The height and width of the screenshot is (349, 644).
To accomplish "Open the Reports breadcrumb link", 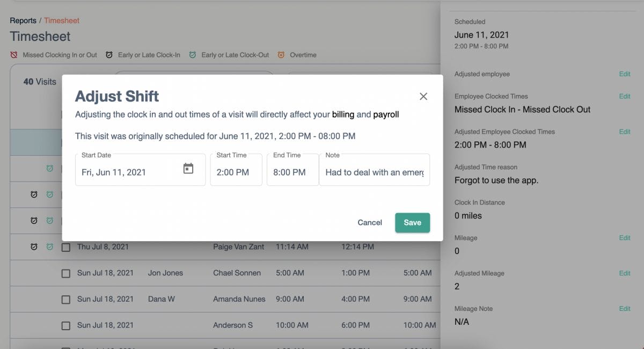I will (x=23, y=20).
